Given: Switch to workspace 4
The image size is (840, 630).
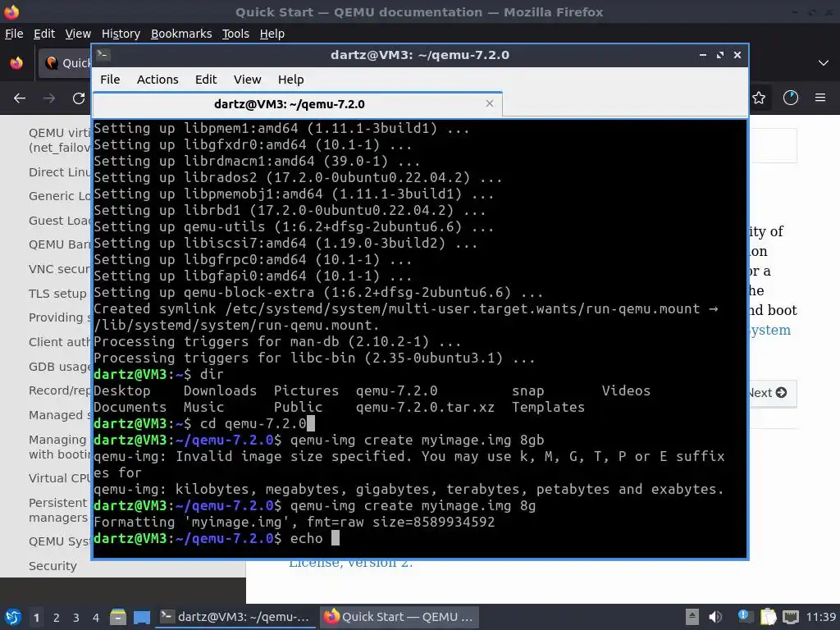Looking at the screenshot, I should [x=96, y=618].
